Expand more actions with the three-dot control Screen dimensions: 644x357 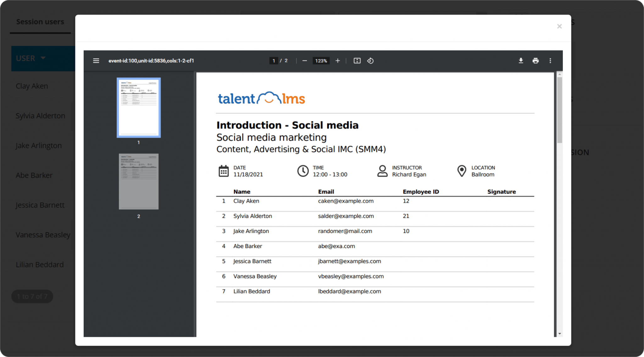point(551,60)
